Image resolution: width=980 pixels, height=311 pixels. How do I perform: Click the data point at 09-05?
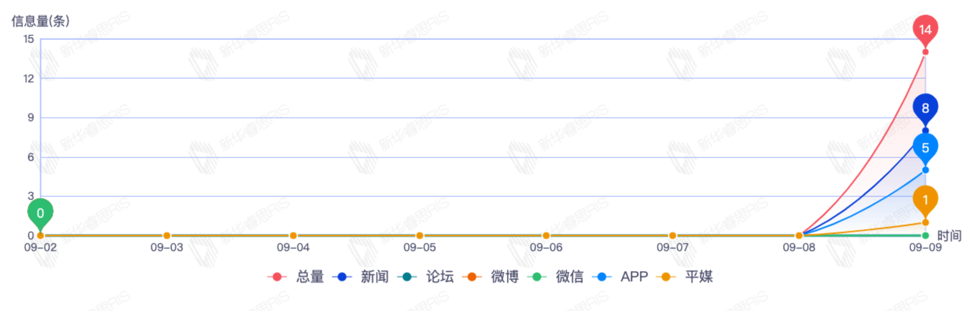point(420,236)
